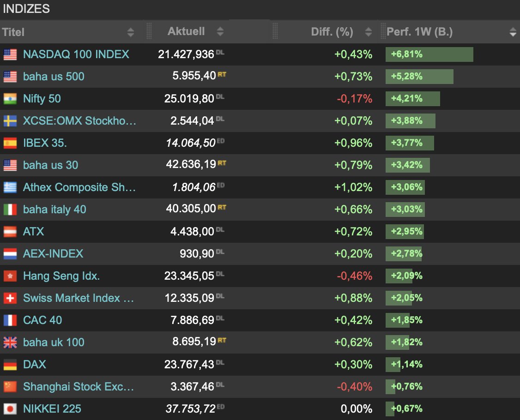Open the baha italy 40 link

pyautogui.click(x=54, y=210)
